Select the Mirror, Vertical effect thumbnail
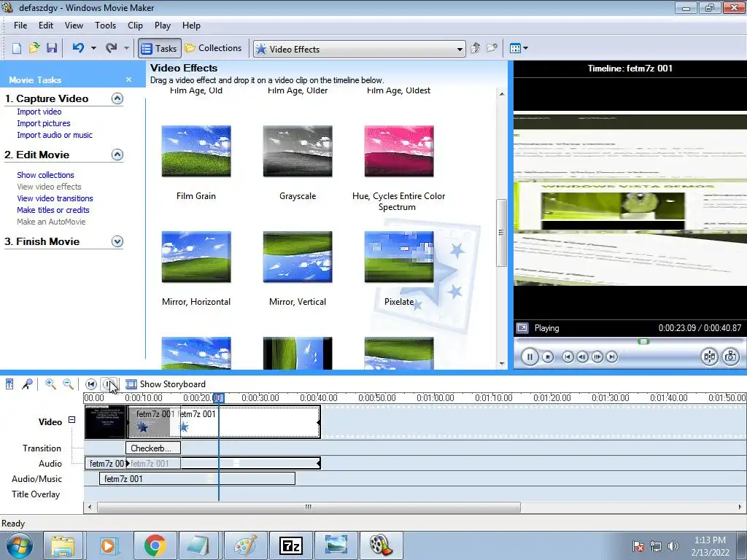Image resolution: width=747 pixels, height=560 pixels. coord(298,257)
